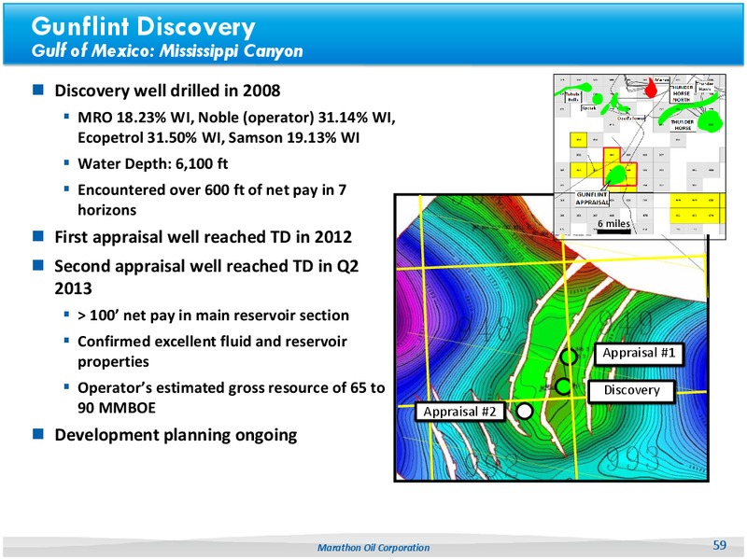
Task: Click the slide page number 59
Action: [x=719, y=545]
